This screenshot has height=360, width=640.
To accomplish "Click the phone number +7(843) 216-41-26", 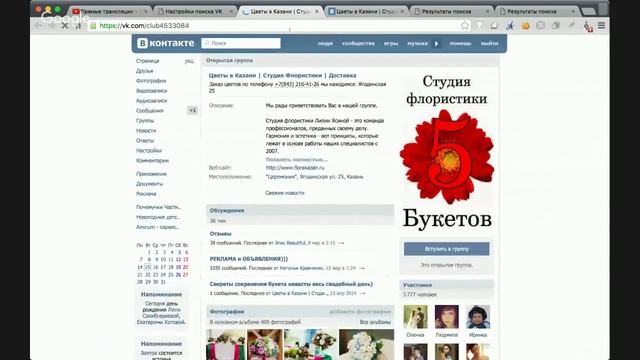I will click(x=297, y=84).
